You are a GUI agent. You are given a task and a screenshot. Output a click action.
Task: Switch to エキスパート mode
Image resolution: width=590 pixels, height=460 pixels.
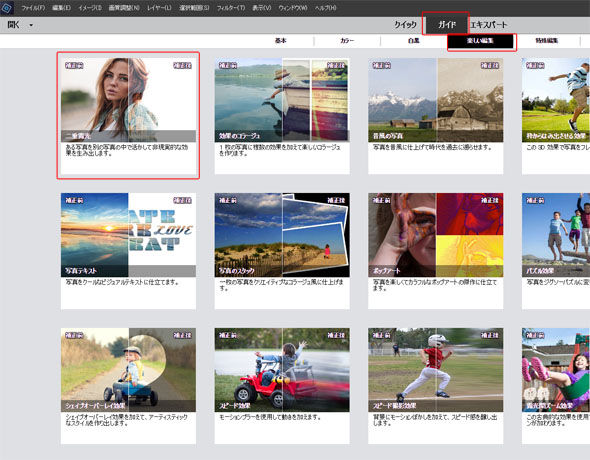click(x=489, y=25)
